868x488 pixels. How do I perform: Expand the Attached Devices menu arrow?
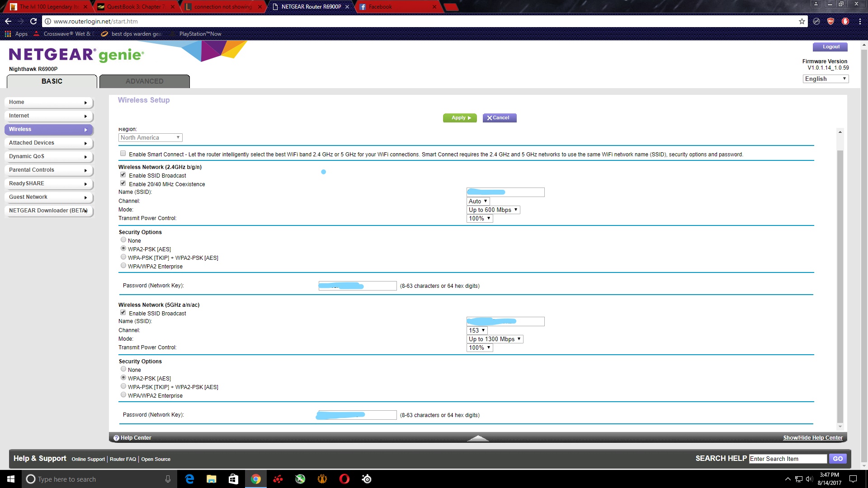[x=85, y=143]
